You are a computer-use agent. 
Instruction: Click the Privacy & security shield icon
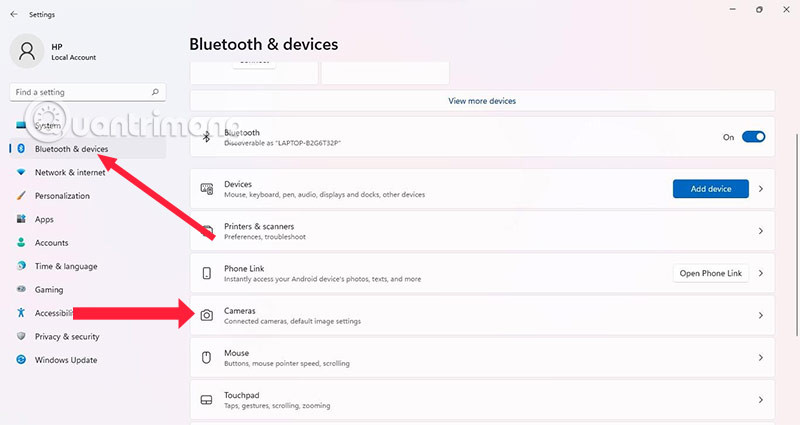tap(21, 336)
